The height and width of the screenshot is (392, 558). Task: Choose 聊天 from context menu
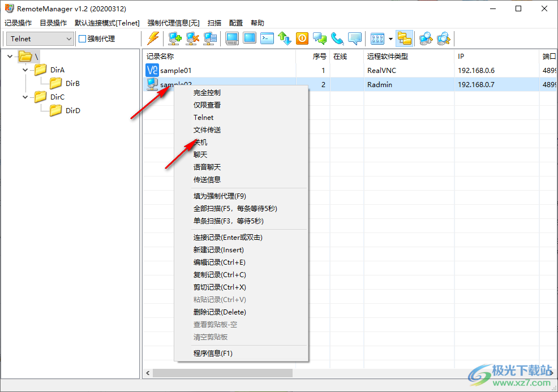[241, 155]
